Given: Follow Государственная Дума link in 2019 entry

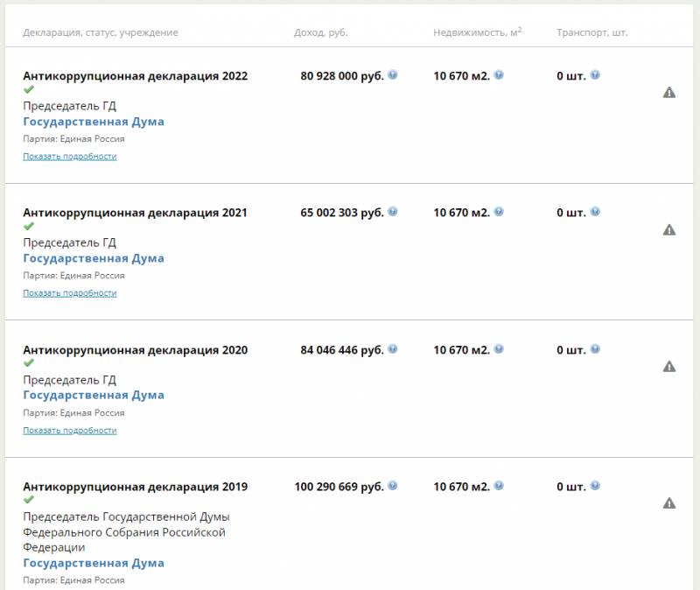Looking at the screenshot, I should (94, 563).
